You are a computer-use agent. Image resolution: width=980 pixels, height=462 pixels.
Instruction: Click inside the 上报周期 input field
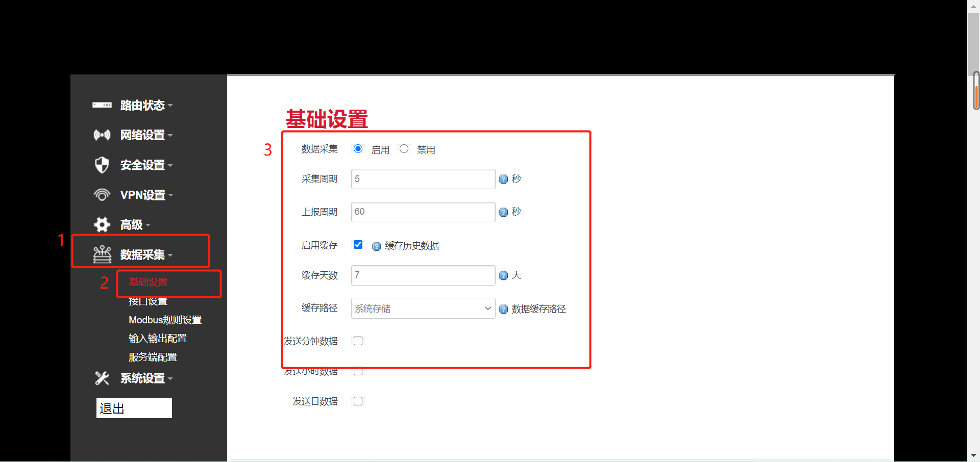click(x=423, y=212)
